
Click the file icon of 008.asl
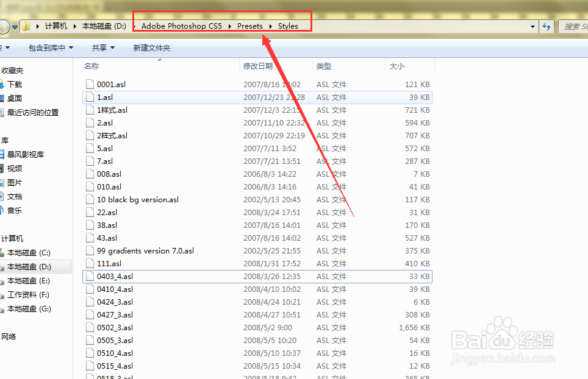click(90, 174)
